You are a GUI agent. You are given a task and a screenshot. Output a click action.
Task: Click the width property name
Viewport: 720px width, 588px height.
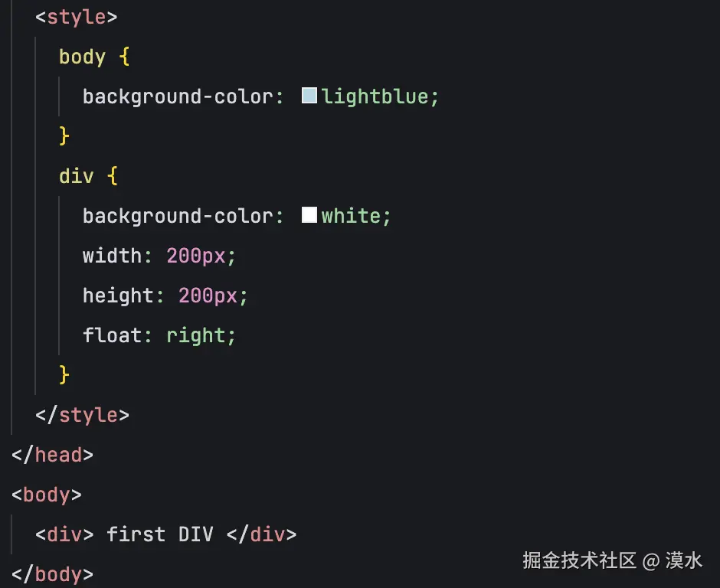112,256
